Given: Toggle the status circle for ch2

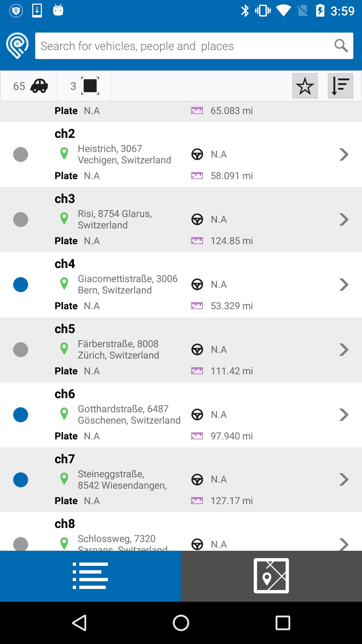Looking at the screenshot, I should point(20,155).
